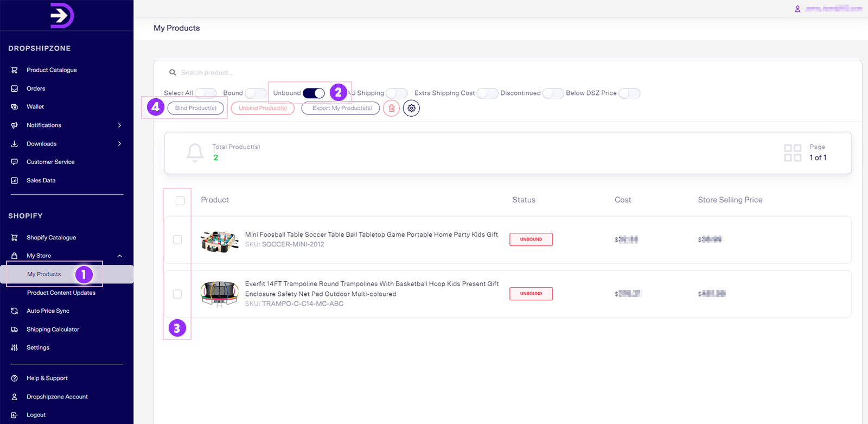Click UNBOUND status badge for Foosball Table
The width and height of the screenshot is (868, 424).
(x=531, y=239)
